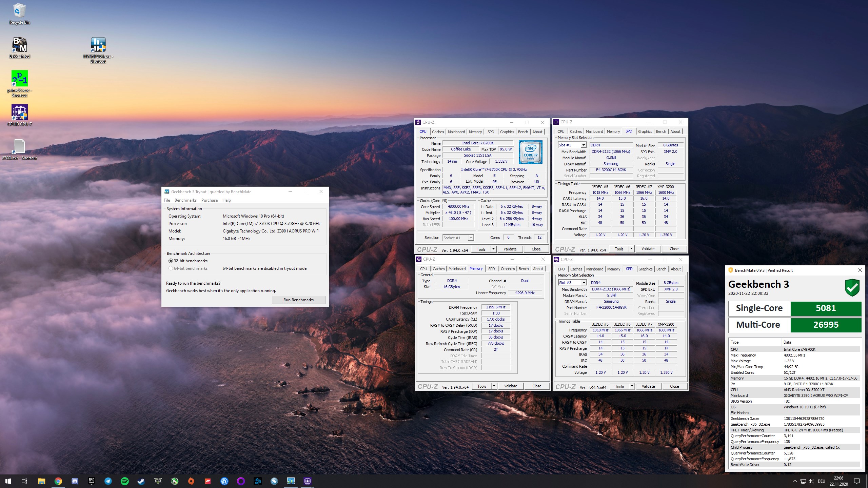
Task: Open Ubisoft Connect from the taskbar
Action: 224,481
